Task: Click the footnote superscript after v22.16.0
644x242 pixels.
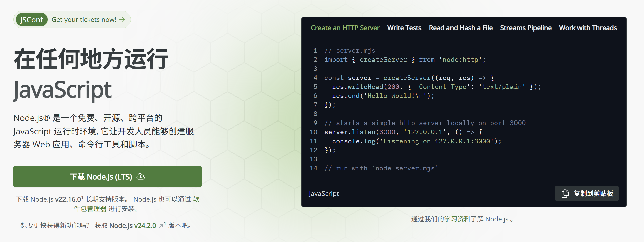Action: click(x=82, y=197)
